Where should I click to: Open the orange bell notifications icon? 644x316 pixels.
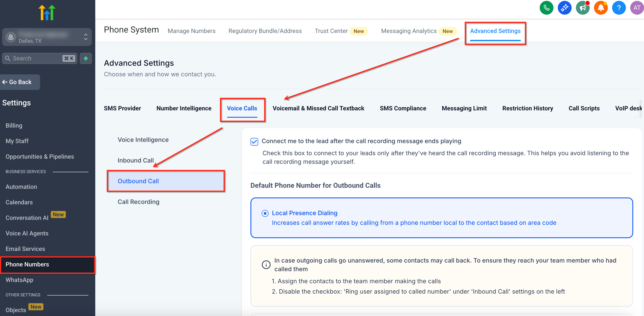click(x=600, y=8)
